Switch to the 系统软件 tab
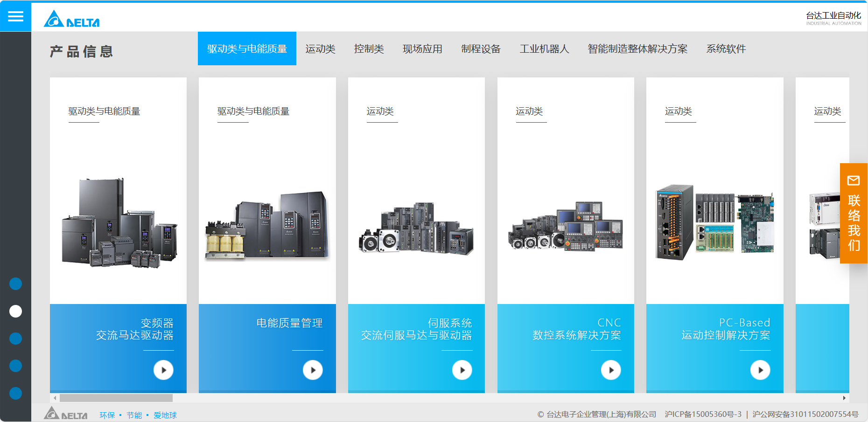 tap(726, 49)
